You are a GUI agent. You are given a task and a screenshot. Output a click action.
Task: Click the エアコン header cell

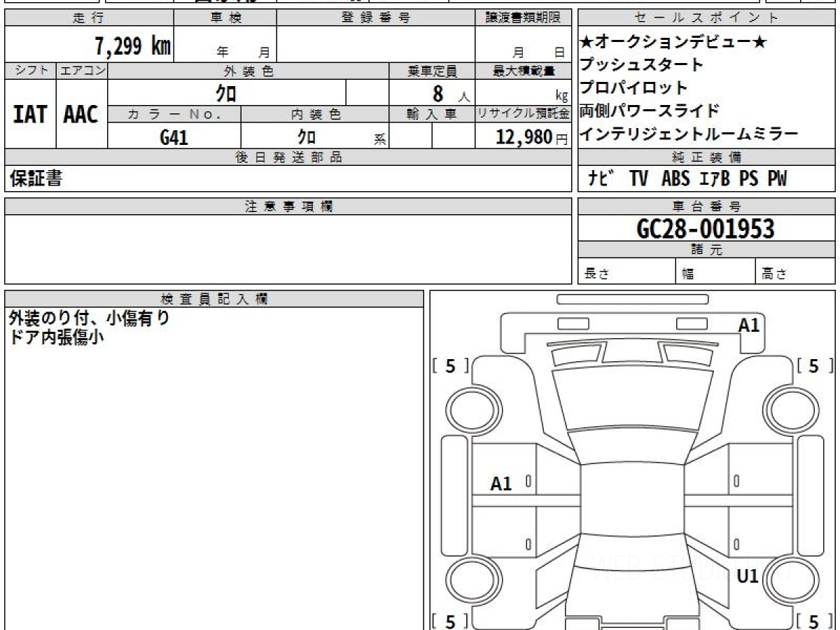coord(82,71)
